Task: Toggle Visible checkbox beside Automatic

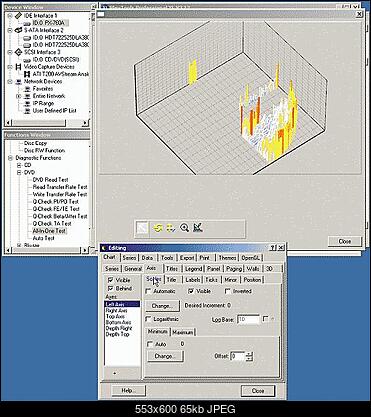Action: [x=191, y=291]
